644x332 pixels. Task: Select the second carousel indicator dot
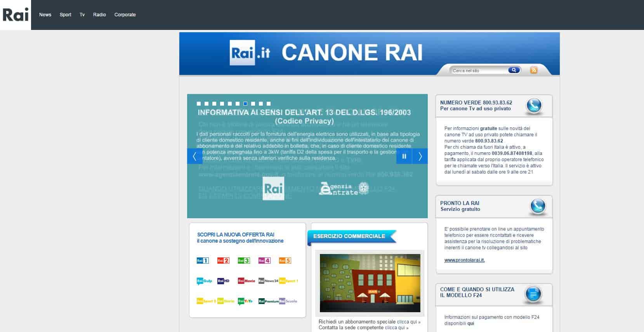[x=207, y=104]
